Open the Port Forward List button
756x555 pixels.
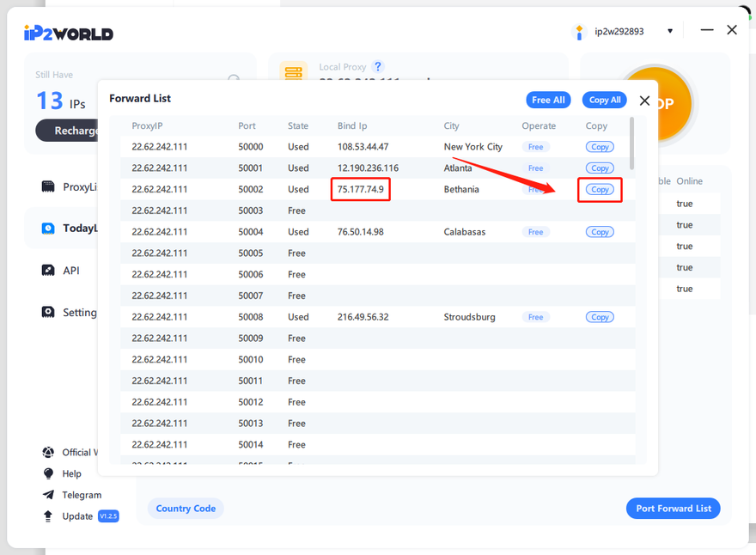(674, 508)
